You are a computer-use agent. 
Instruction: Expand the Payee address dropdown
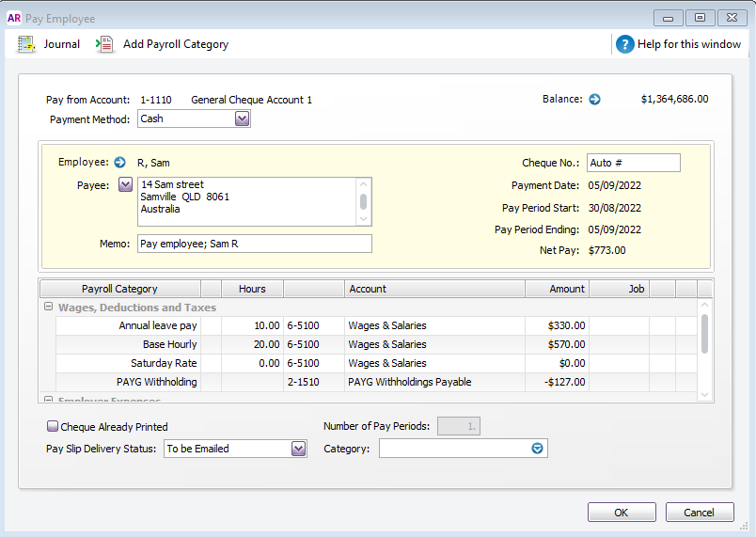click(x=125, y=184)
